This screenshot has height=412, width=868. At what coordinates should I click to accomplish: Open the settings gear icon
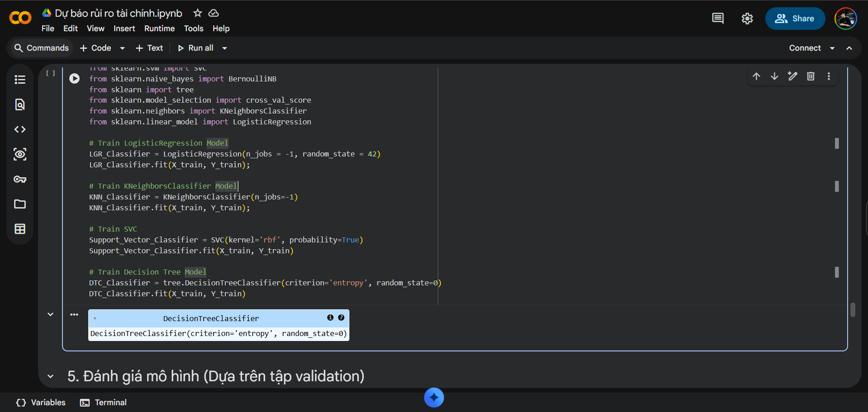coord(747,19)
